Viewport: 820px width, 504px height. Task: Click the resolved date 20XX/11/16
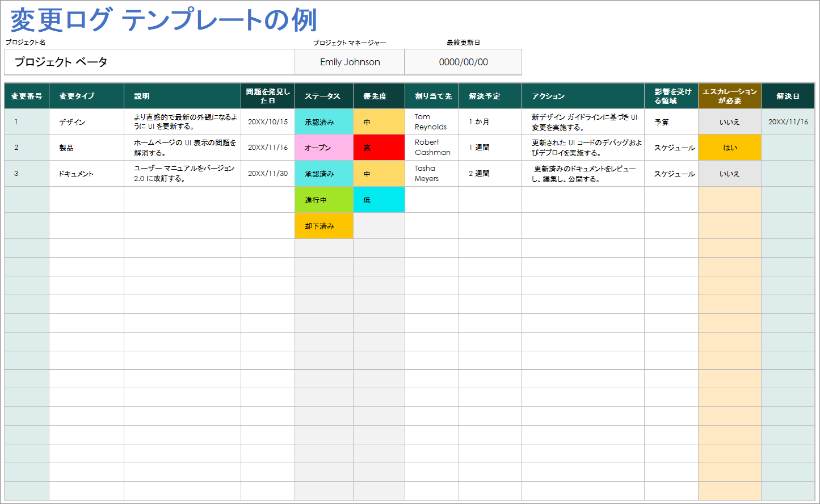coord(788,121)
